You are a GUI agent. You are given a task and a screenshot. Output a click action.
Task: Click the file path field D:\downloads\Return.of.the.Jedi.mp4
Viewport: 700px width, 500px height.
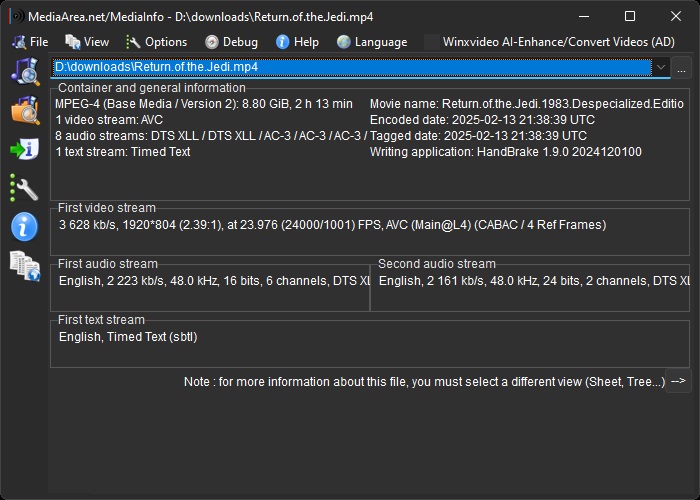(x=352, y=67)
